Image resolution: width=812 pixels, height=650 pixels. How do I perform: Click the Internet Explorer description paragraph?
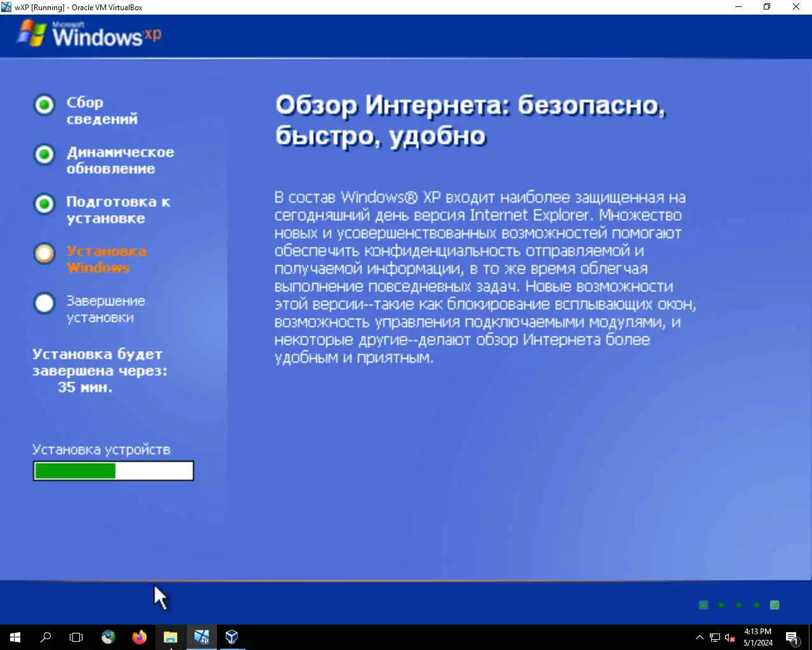coord(485,277)
